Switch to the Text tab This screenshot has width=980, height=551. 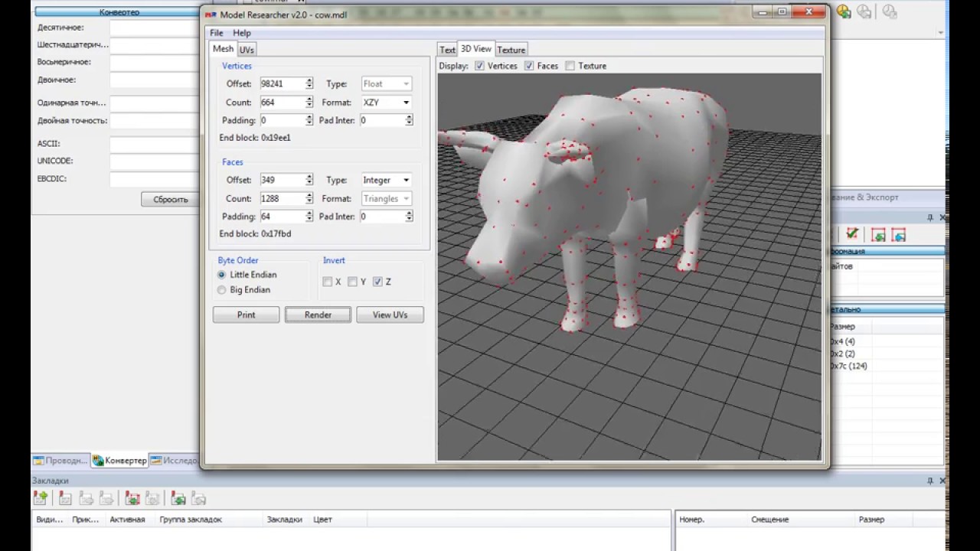[x=447, y=50]
